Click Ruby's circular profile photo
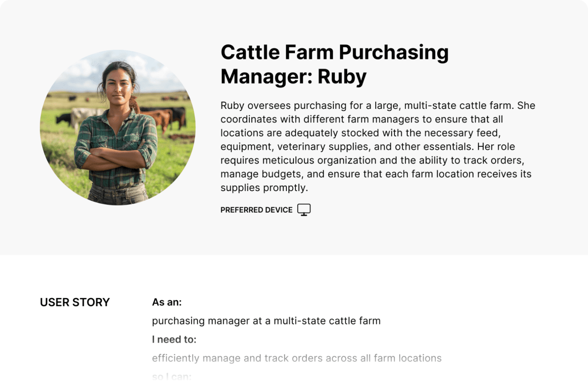Viewport: 588px width, 382px height. tap(118, 128)
